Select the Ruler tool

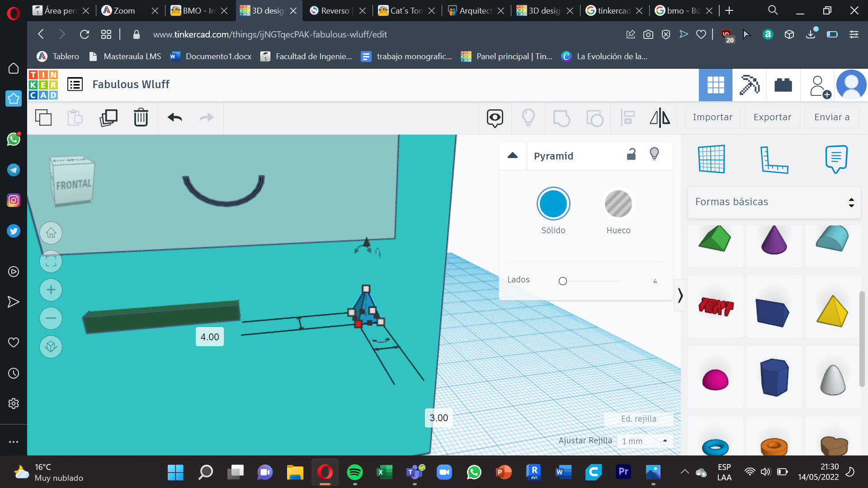774,160
